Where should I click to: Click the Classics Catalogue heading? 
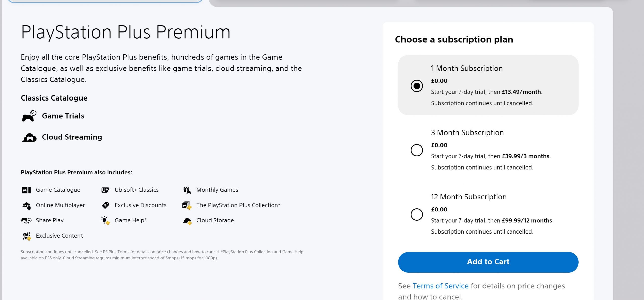[54, 98]
